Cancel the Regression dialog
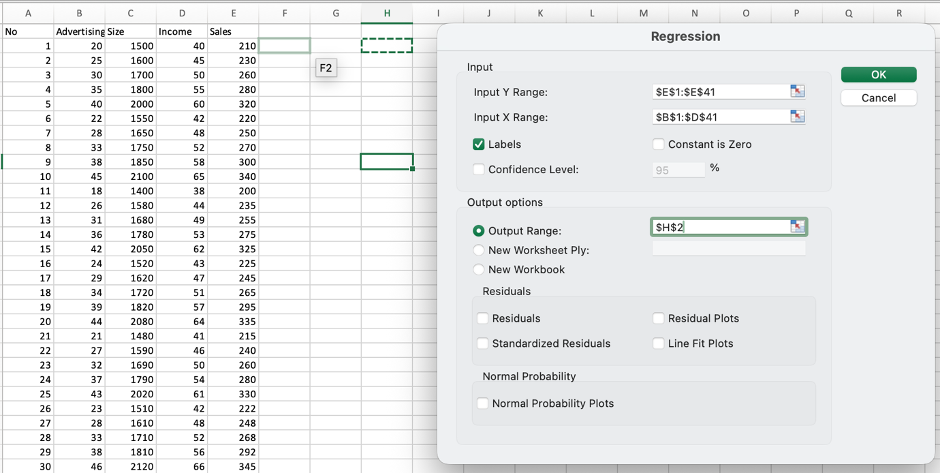941x474 pixels. point(878,98)
